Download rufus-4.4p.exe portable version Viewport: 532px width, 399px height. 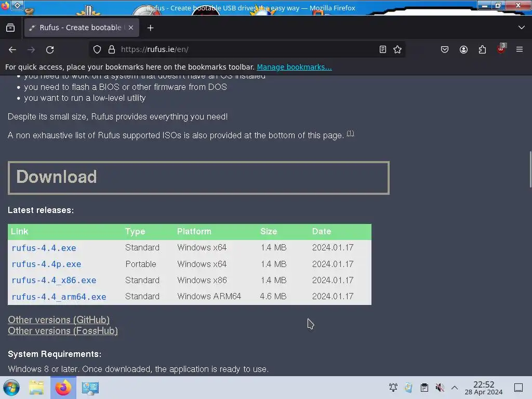coord(46,264)
